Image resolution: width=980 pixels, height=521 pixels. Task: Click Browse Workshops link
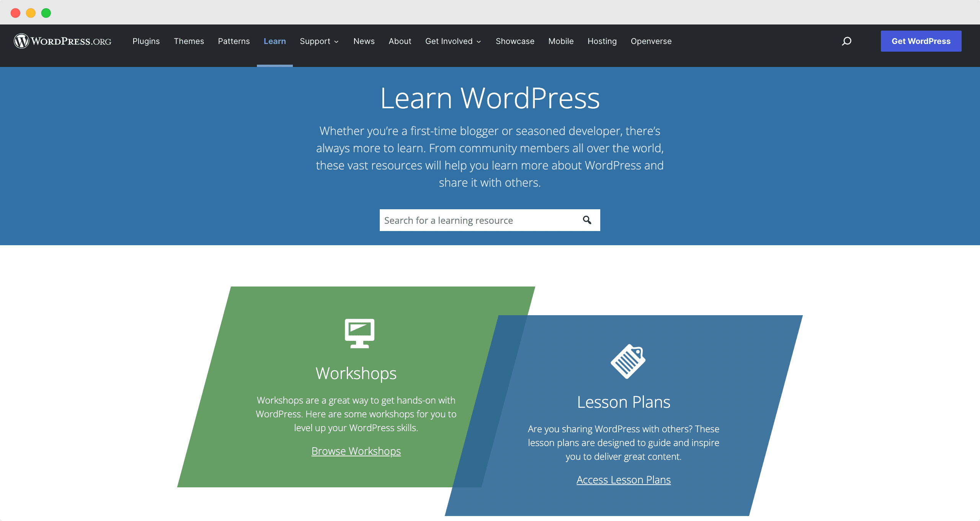click(x=356, y=450)
